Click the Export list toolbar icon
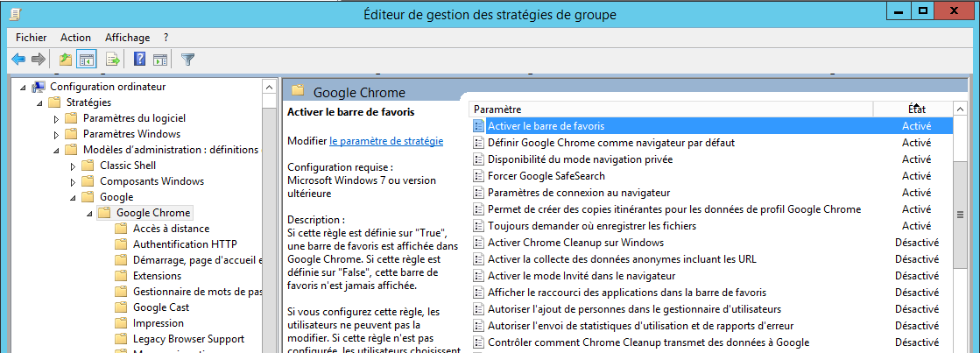Image resolution: width=980 pixels, height=353 pixels. point(112,60)
